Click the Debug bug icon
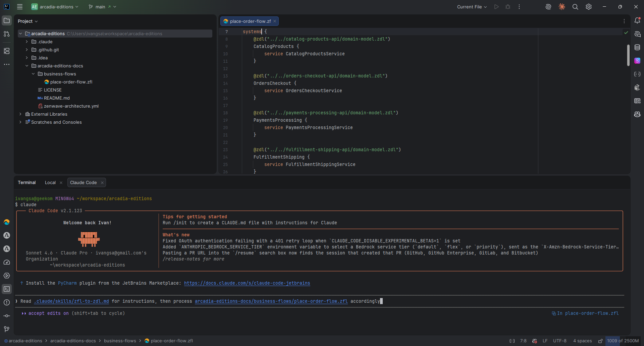 tap(508, 7)
